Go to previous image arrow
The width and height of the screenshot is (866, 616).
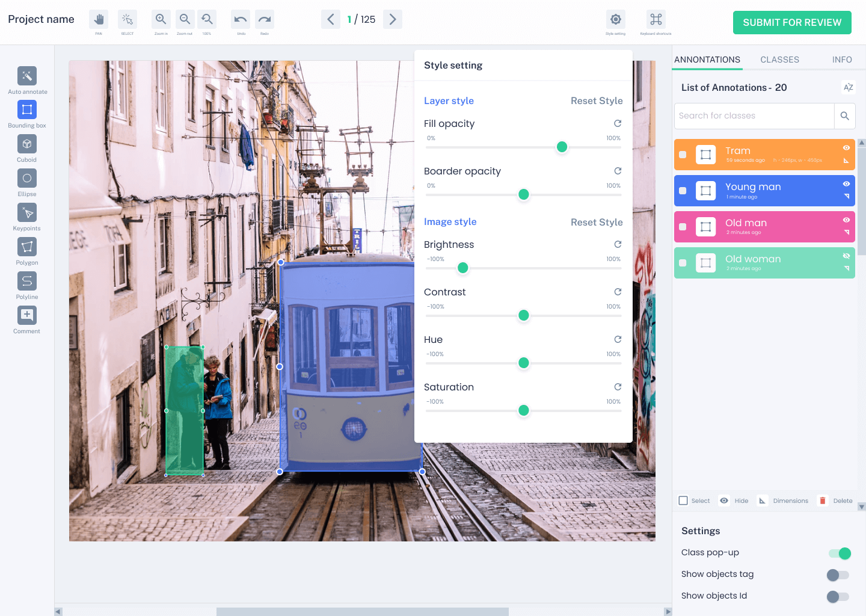[331, 19]
